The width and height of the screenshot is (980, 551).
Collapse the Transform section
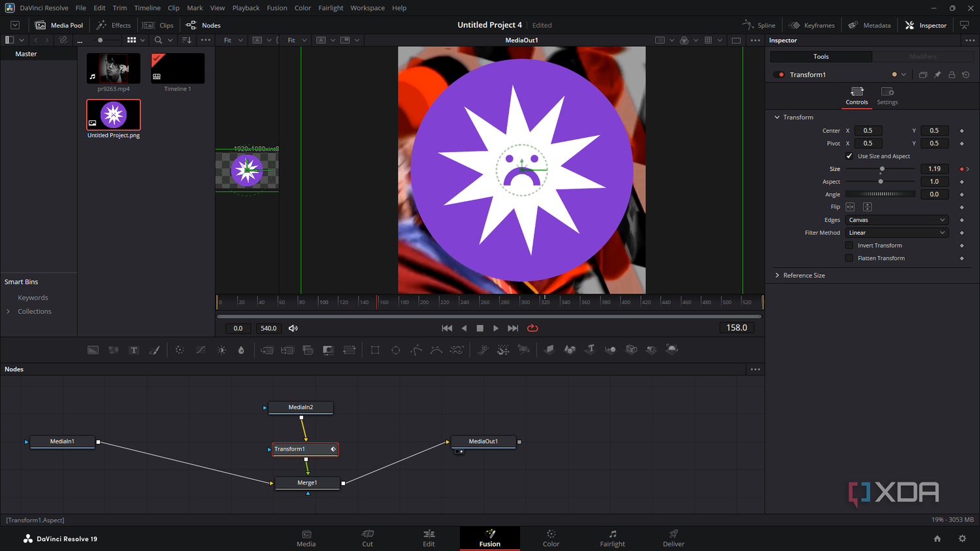coord(777,118)
